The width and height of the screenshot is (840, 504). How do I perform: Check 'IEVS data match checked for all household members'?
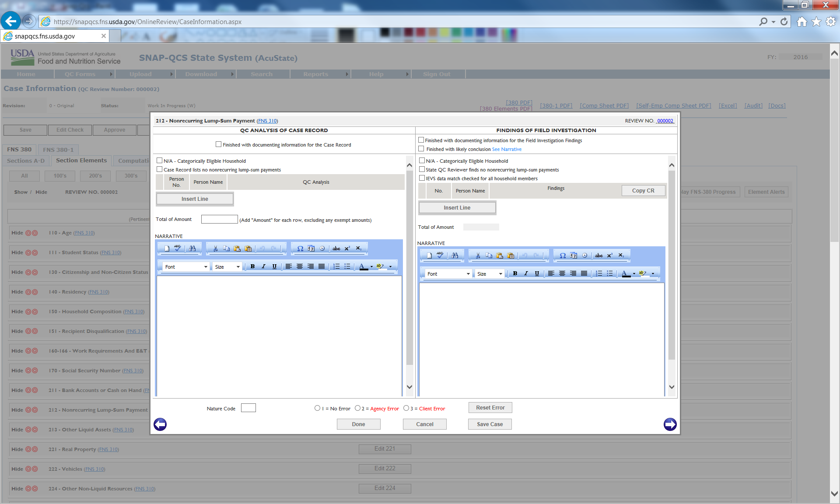pyautogui.click(x=422, y=178)
